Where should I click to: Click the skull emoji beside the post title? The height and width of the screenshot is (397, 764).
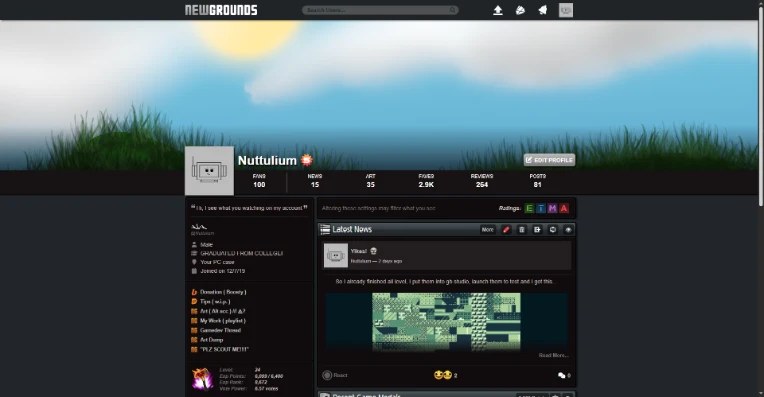(x=374, y=251)
